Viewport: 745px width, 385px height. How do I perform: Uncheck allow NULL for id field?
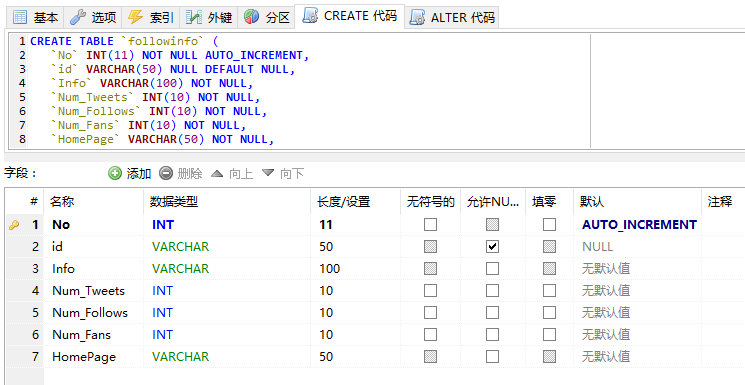[x=492, y=247]
